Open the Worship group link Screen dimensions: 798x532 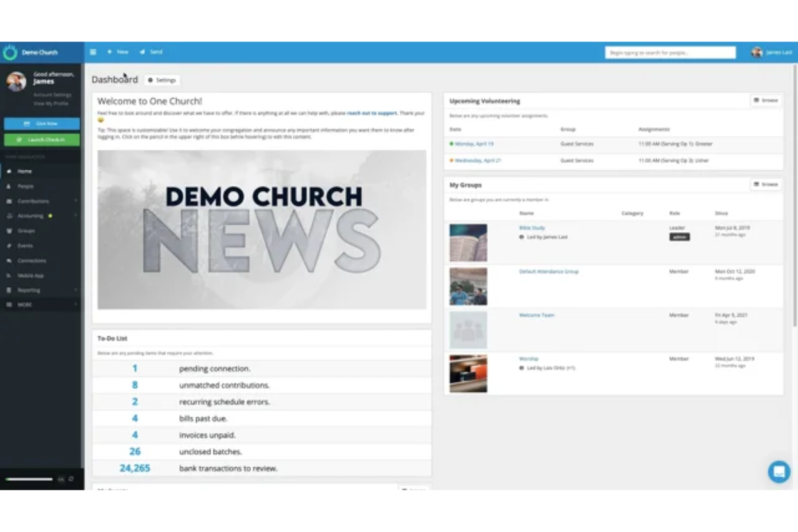[528, 359]
